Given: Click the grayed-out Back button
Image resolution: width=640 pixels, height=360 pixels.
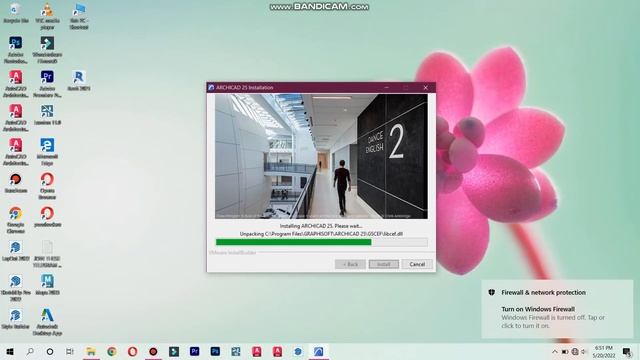Looking at the screenshot, I should (350, 264).
